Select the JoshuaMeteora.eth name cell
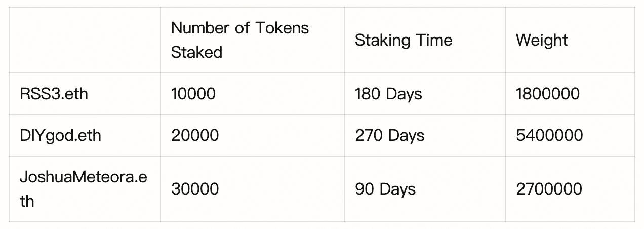644x229 pixels. coord(84,189)
